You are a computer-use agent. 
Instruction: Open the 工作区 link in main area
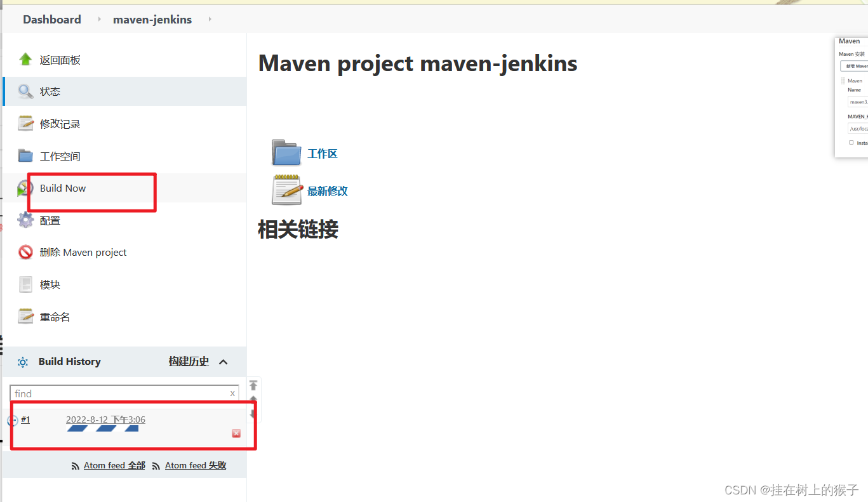(323, 154)
